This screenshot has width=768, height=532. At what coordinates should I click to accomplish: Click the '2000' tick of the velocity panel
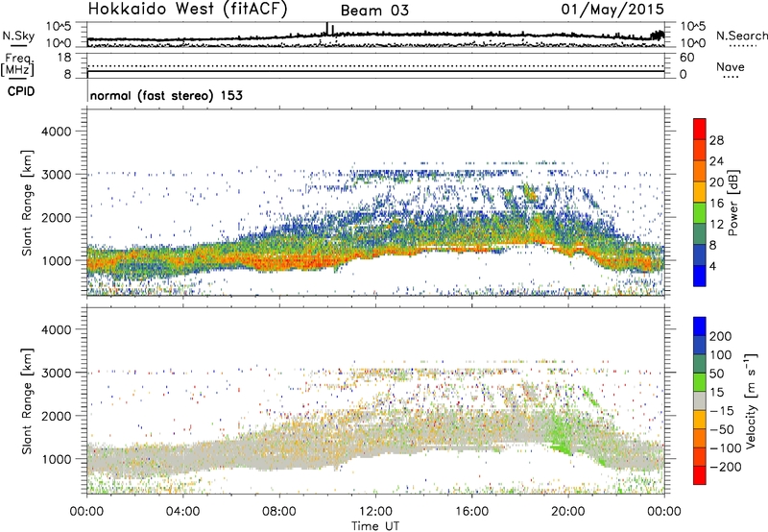point(56,416)
